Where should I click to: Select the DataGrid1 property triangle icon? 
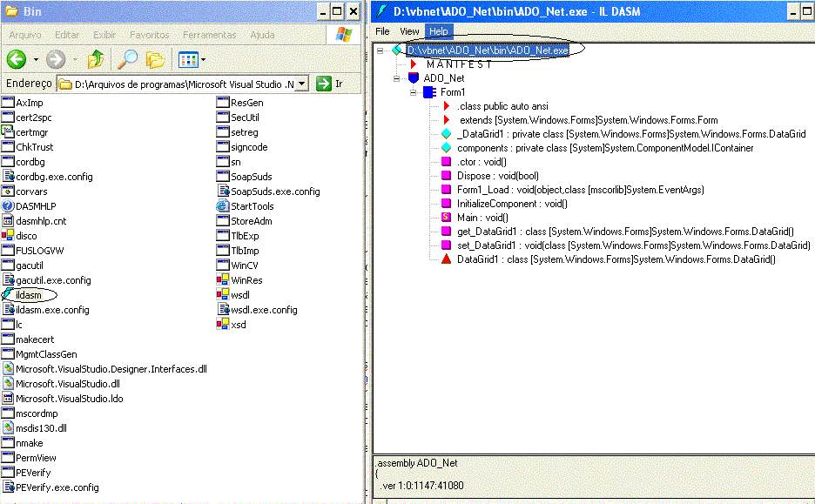(446, 259)
